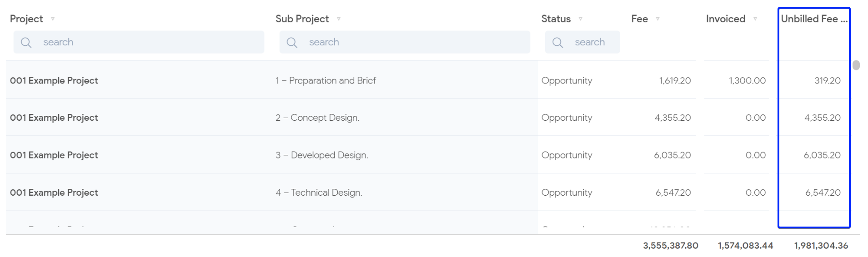Open the Fee column filter arrow
This screenshot has height=257, width=868.
(657, 19)
